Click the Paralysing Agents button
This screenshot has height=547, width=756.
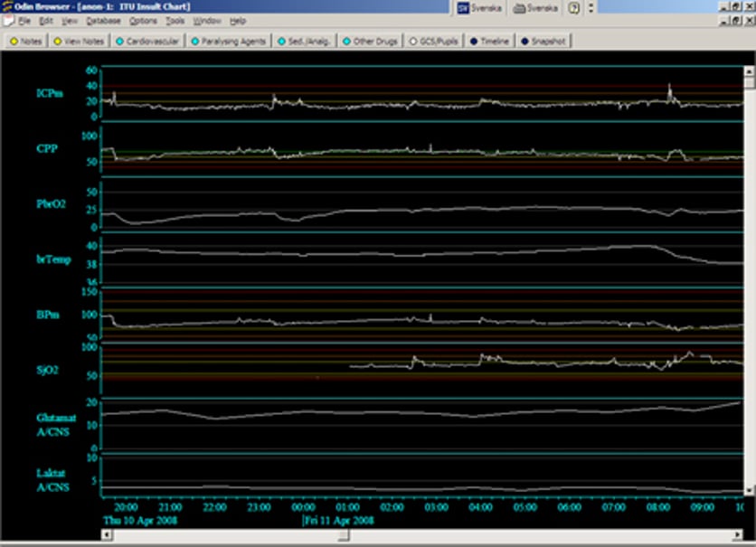click(x=230, y=42)
